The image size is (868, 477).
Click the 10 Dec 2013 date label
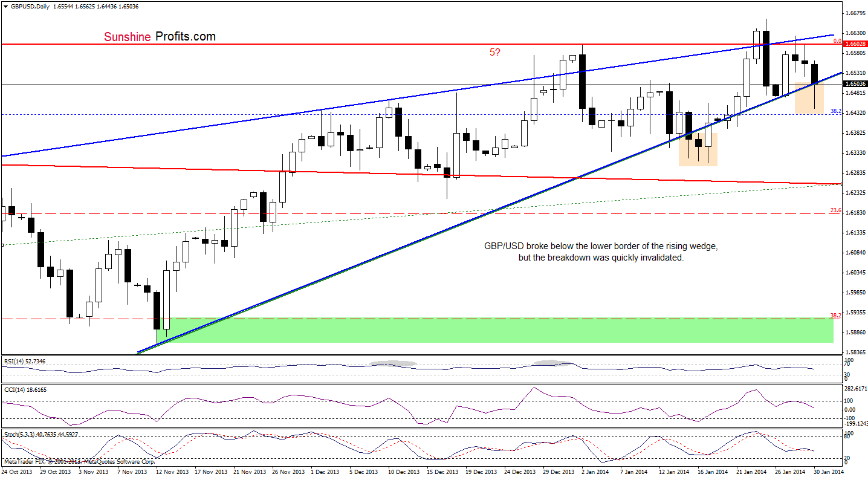click(403, 472)
